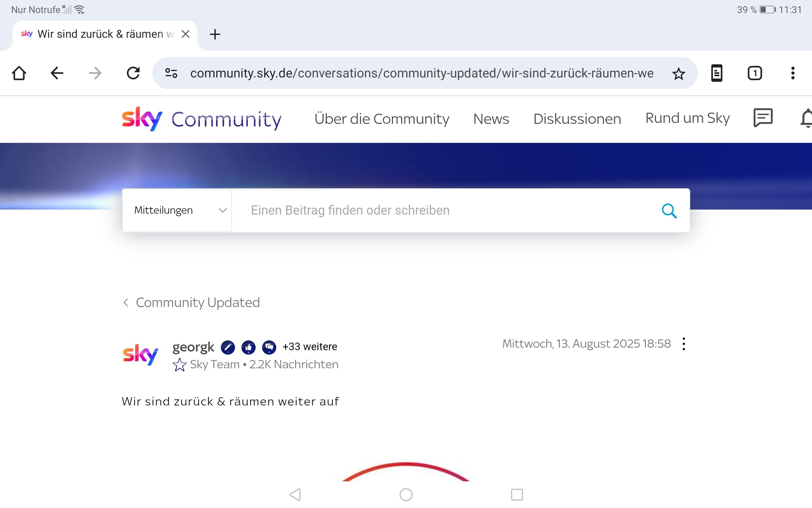
Task: Click the post title 'Wir sind zurück & räumen weiter auf'
Action: tap(231, 402)
